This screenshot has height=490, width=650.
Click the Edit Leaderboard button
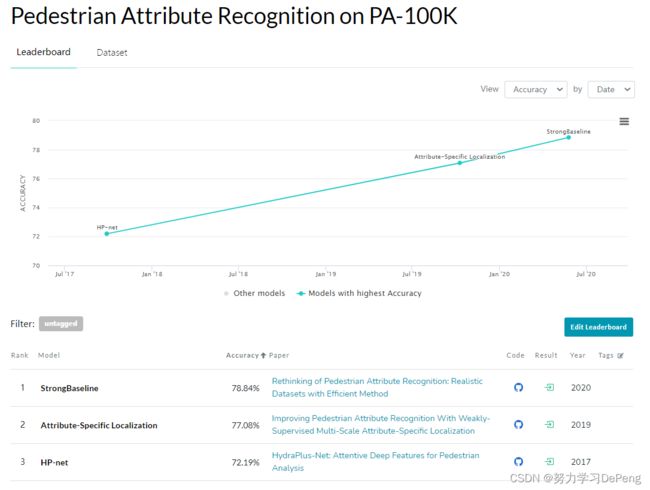click(x=599, y=327)
